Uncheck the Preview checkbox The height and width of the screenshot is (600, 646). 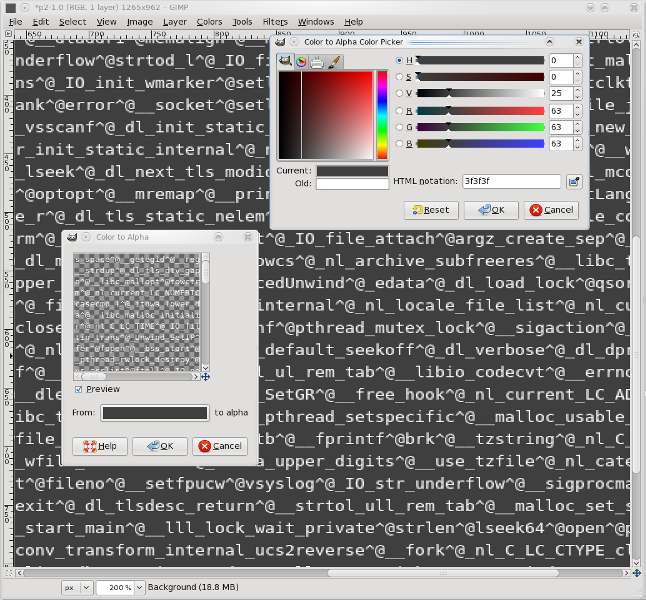click(x=80, y=389)
